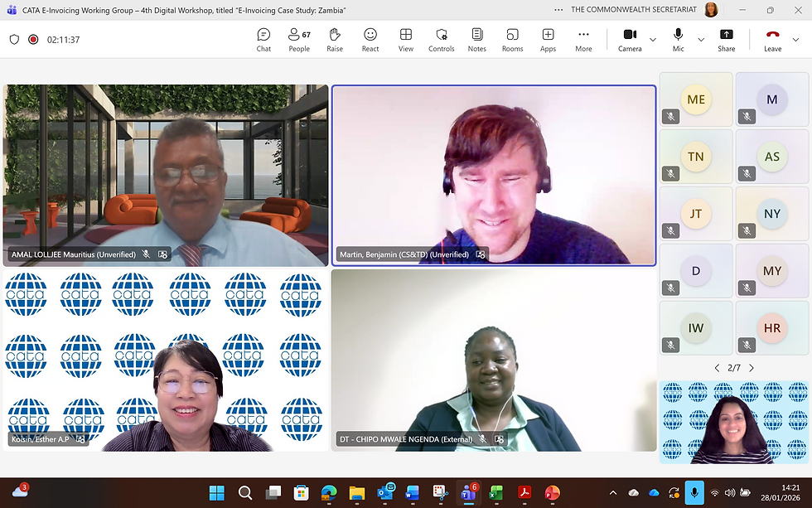
Task: Open Word from taskbar
Action: pyautogui.click(x=413, y=493)
